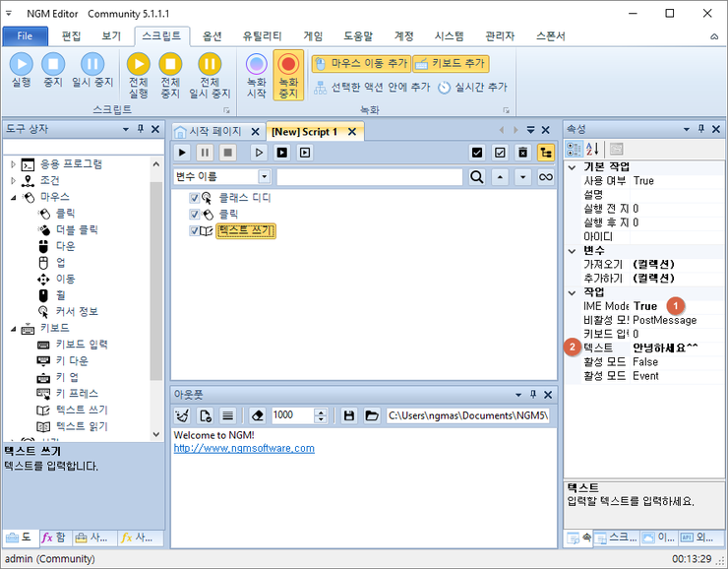Click output open folder icon
This screenshot has width=728, height=569.
pyautogui.click(x=372, y=415)
